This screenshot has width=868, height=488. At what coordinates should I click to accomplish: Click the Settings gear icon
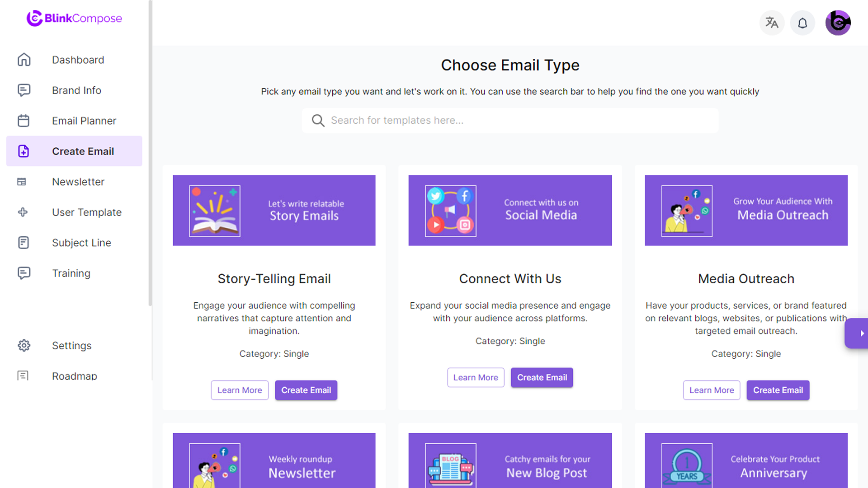point(24,346)
